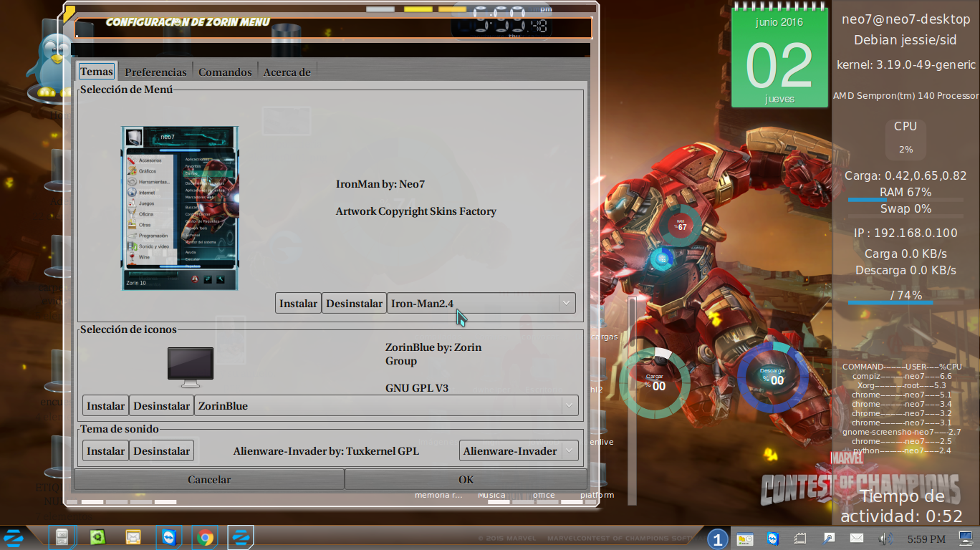Click the 'Tiempo de actividad: 0:52' text
The height and width of the screenshot is (550, 980).
pyautogui.click(x=902, y=506)
